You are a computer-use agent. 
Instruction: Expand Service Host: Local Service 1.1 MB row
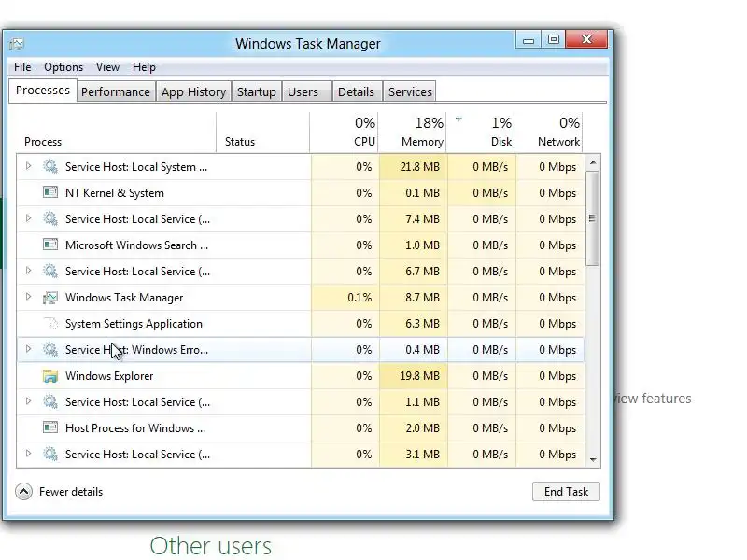click(29, 401)
